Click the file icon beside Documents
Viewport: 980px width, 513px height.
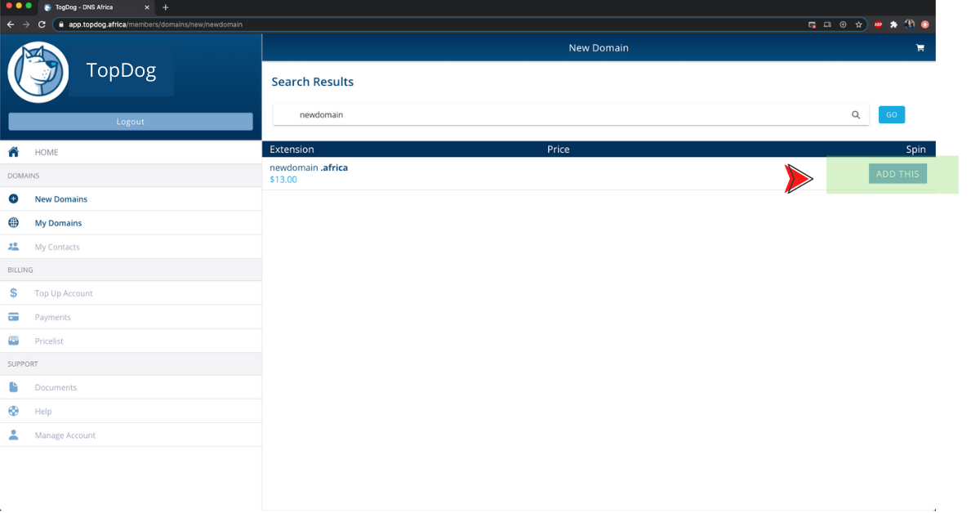[x=14, y=387]
